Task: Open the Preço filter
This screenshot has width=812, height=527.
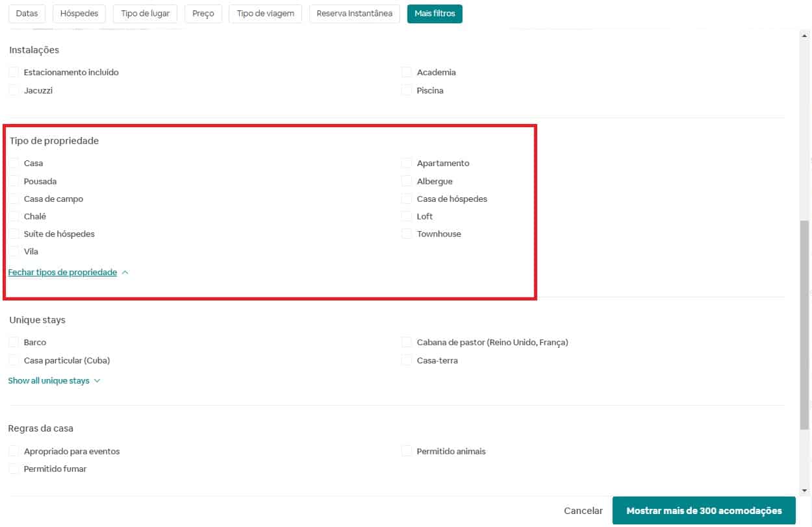Action: click(203, 14)
